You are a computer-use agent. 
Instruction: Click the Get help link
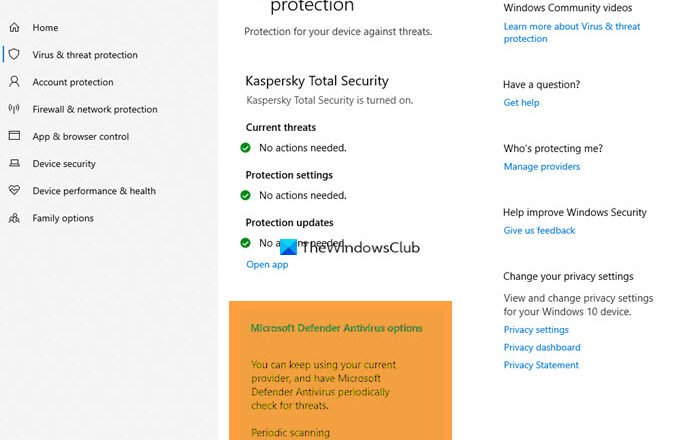pos(521,103)
